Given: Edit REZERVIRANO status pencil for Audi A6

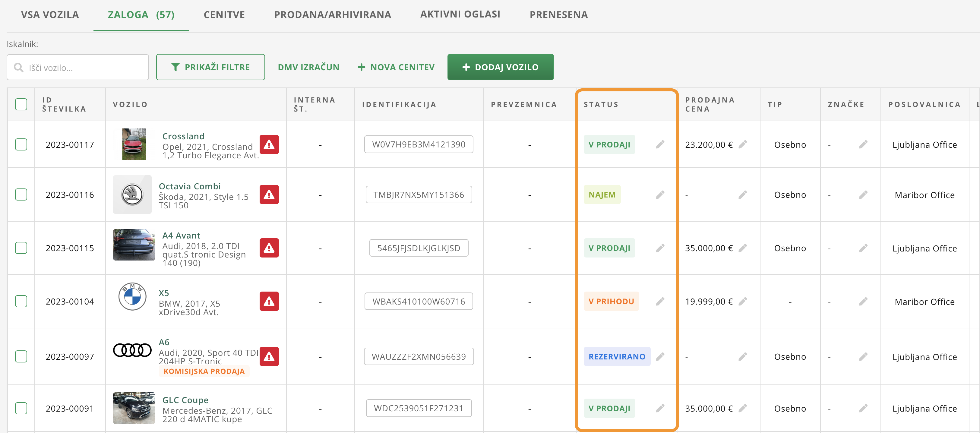Looking at the screenshot, I should tap(660, 356).
